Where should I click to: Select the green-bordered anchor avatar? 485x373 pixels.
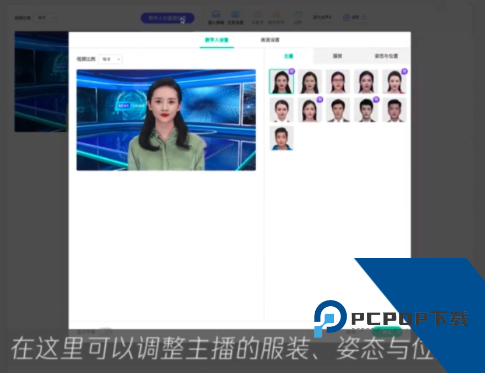[281, 82]
